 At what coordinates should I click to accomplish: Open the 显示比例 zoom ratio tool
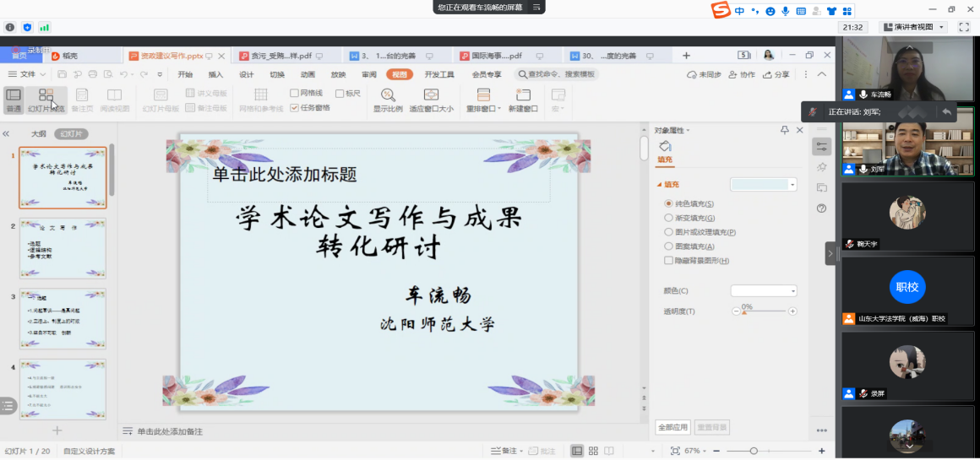388,99
